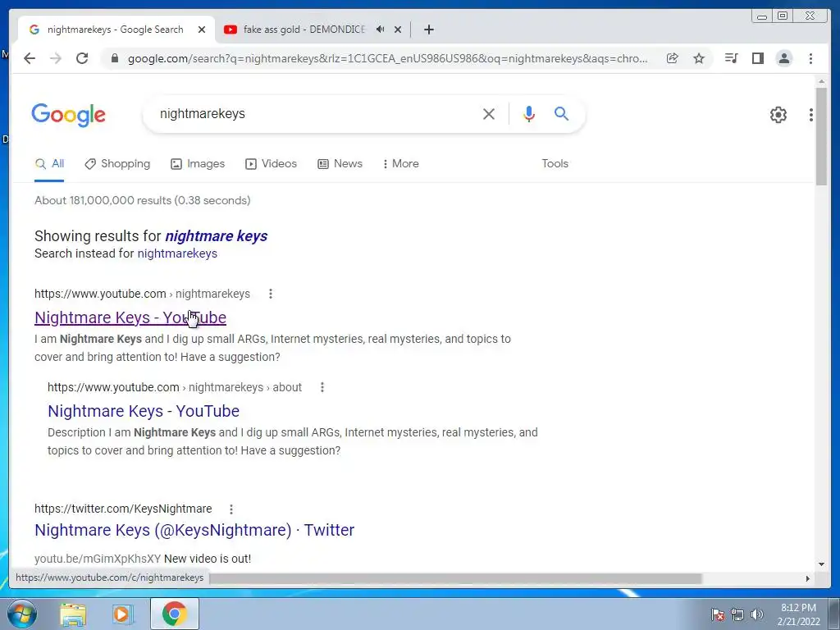Open the Windows Start menu

[22, 614]
